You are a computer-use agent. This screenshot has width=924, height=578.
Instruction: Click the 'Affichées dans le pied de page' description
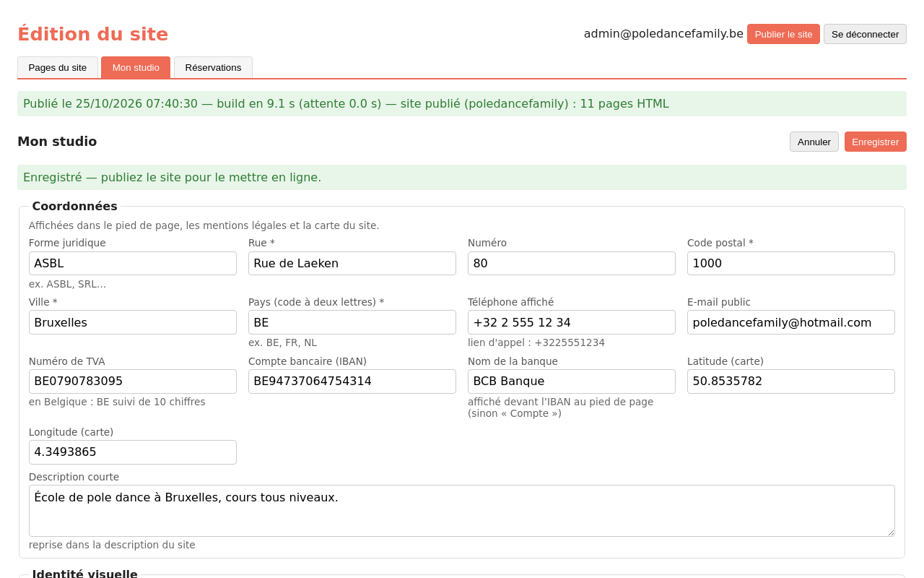[204, 225]
